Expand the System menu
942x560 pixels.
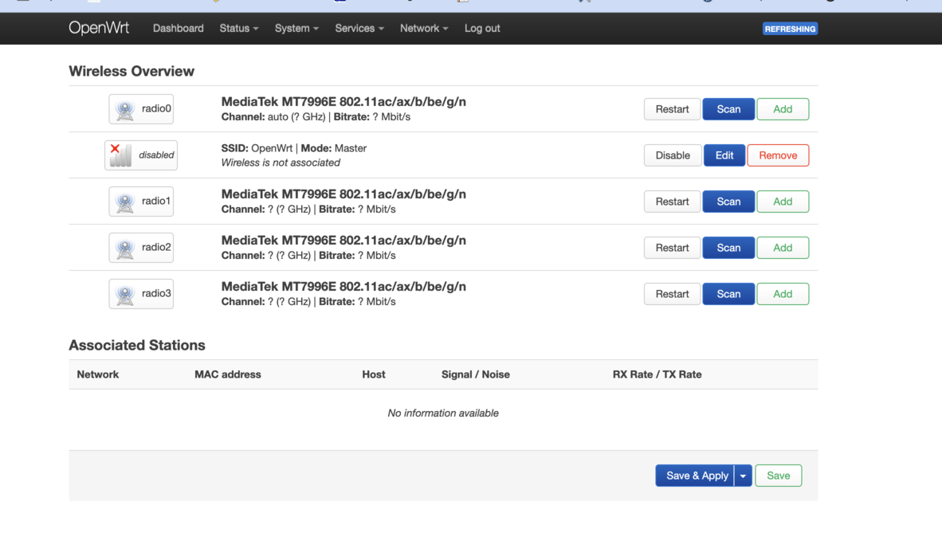[x=296, y=28]
